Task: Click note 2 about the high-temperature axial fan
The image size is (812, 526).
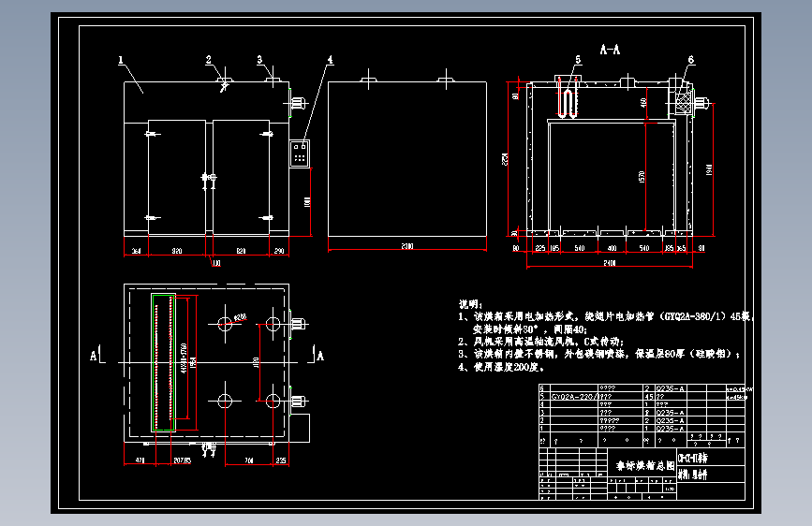Action: click(540, 342)
